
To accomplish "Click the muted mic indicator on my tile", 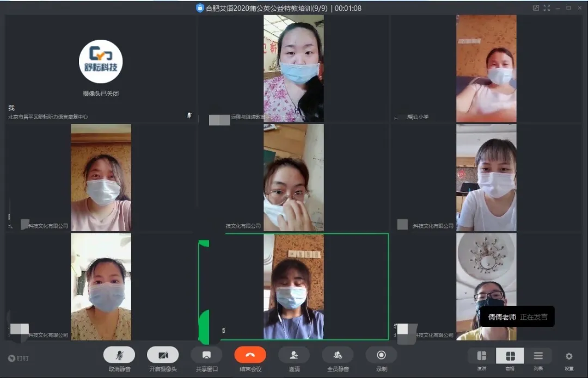I will [x=189, y=115].
